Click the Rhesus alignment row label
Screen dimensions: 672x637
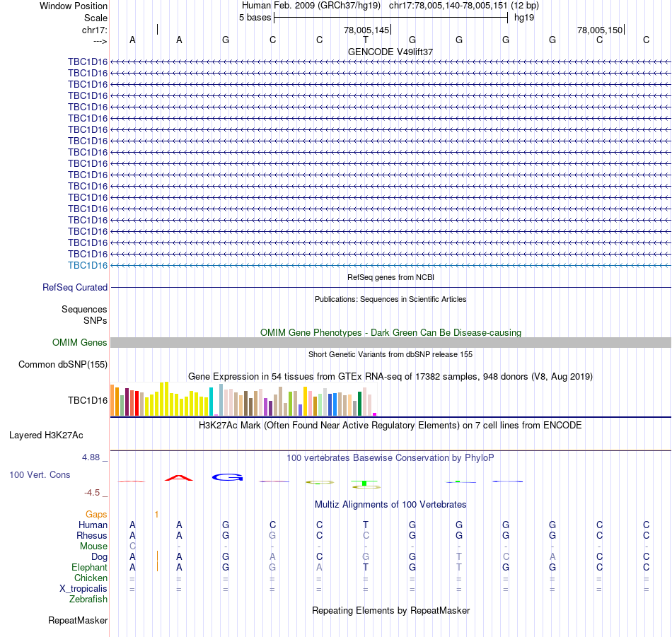coord(92,535)
